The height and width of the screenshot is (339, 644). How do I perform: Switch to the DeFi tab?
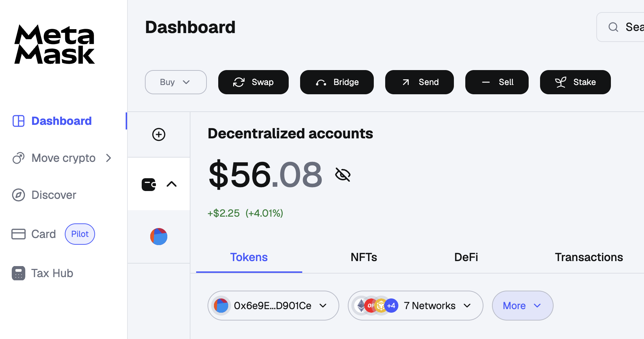tap(466, 257)
